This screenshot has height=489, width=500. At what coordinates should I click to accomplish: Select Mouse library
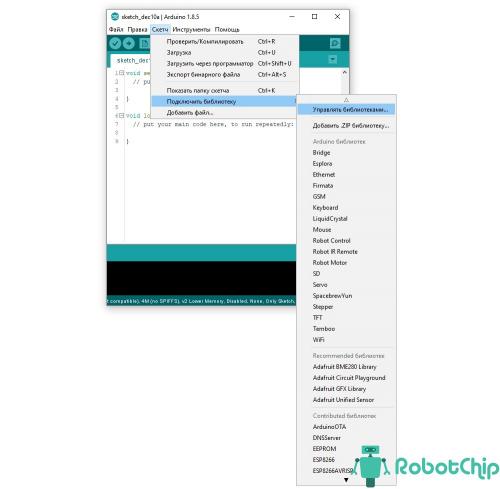346,230
